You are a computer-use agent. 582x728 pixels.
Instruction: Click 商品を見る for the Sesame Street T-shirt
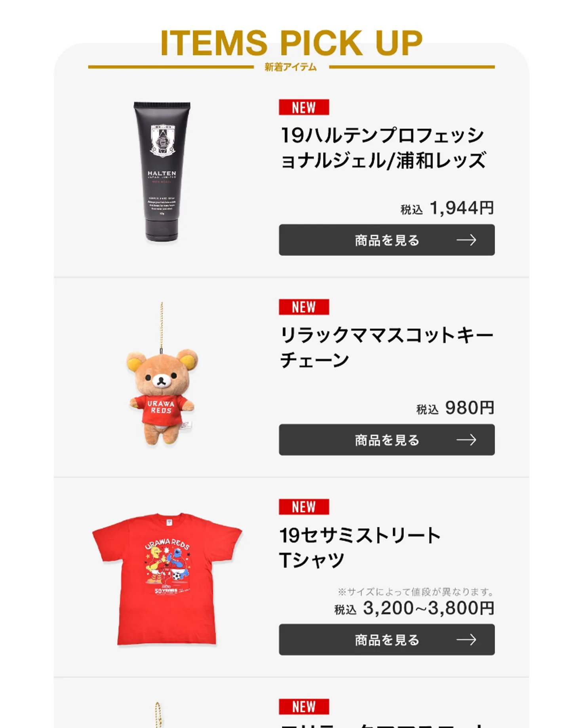point(387,639)
